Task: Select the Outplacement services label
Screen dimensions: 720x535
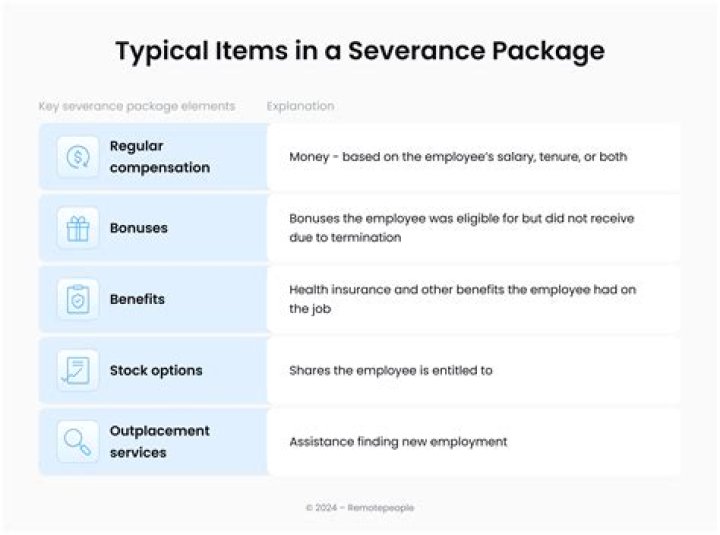Action: (159, 441)
